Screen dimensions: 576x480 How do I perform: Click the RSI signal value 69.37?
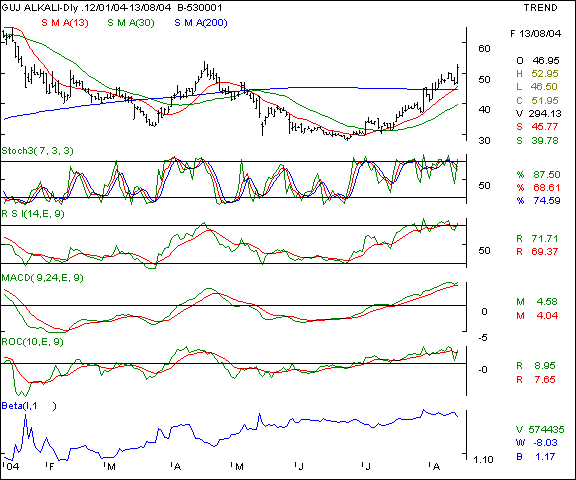pos(545,252)
